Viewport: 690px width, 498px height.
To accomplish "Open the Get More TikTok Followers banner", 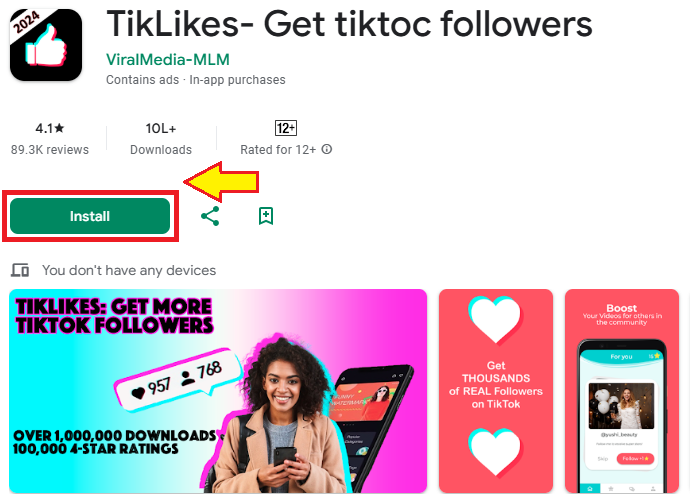I will (x=218, y=391).
